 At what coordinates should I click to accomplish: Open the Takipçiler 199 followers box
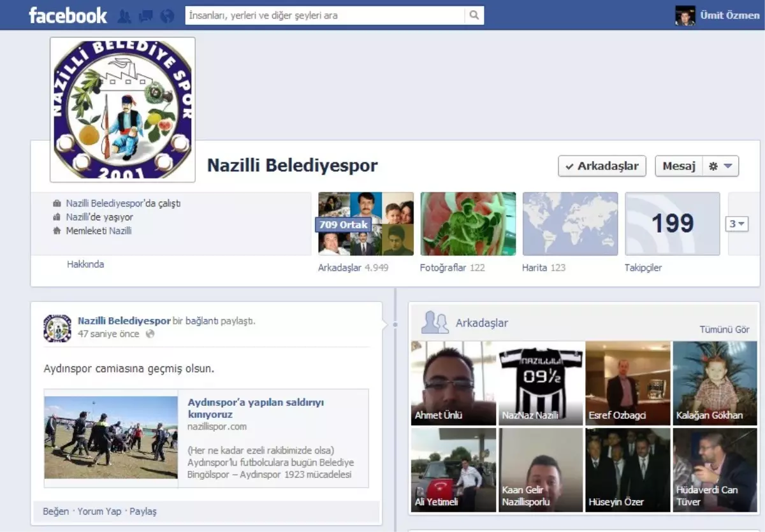[x=672, y=224]
